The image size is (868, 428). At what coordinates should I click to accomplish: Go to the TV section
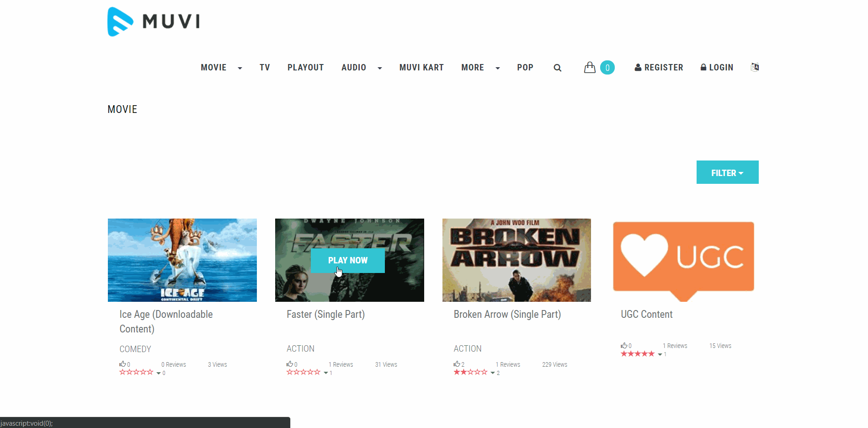point(265,68)
